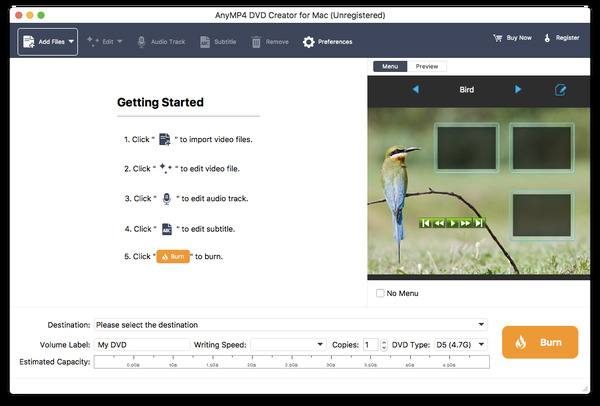Click the Estimated Capacity bar
600x406 pixels.
point(292,362)
